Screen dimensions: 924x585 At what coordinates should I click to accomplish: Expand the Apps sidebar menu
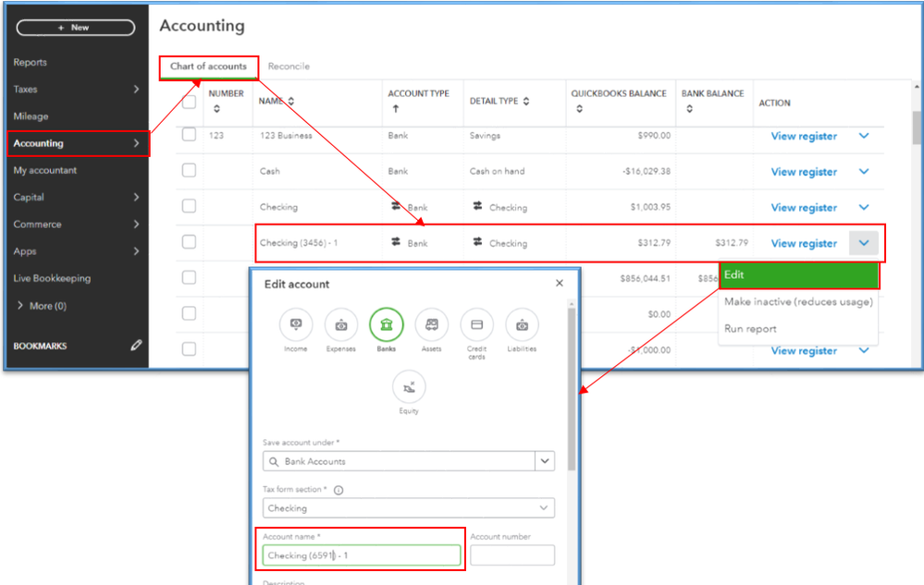[136, 251]
